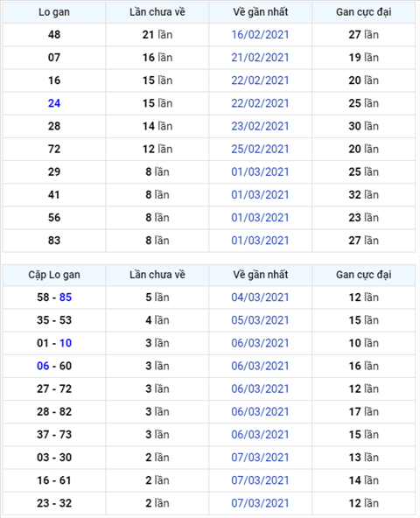Click 06/03/2021 date in row 28 - 82
This screenshot has height=518, width=420.
coord(260,411)
